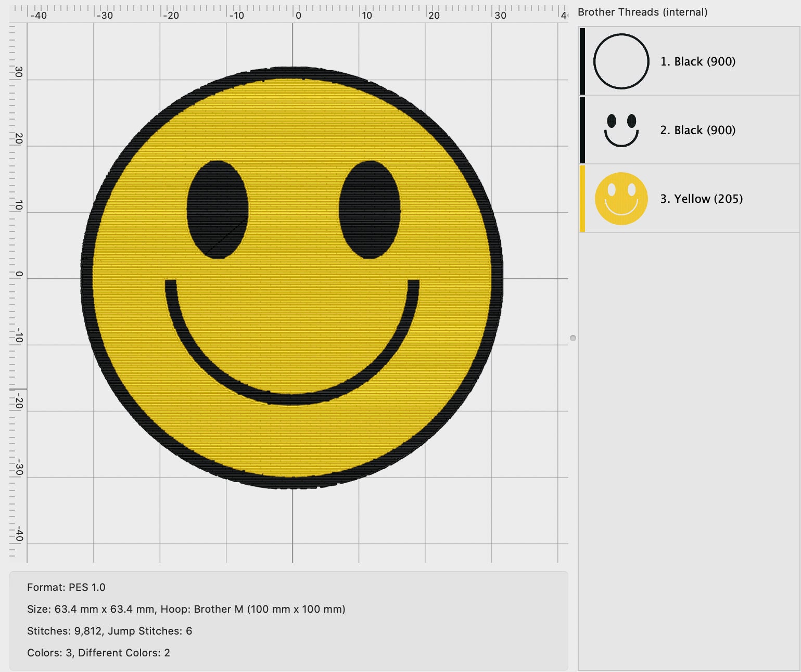
Task: Click the vertical ruler near the -20 mark
Action: (17, 399)
